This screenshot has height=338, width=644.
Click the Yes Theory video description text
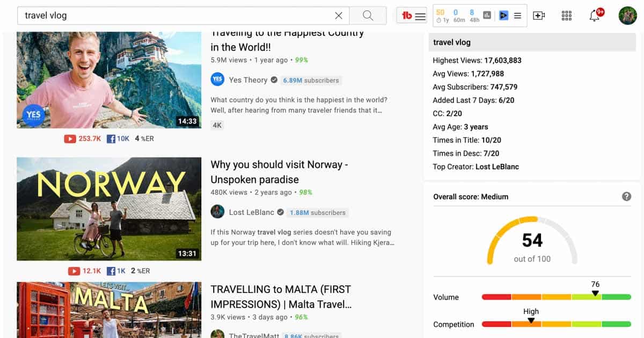coord(299,105)
